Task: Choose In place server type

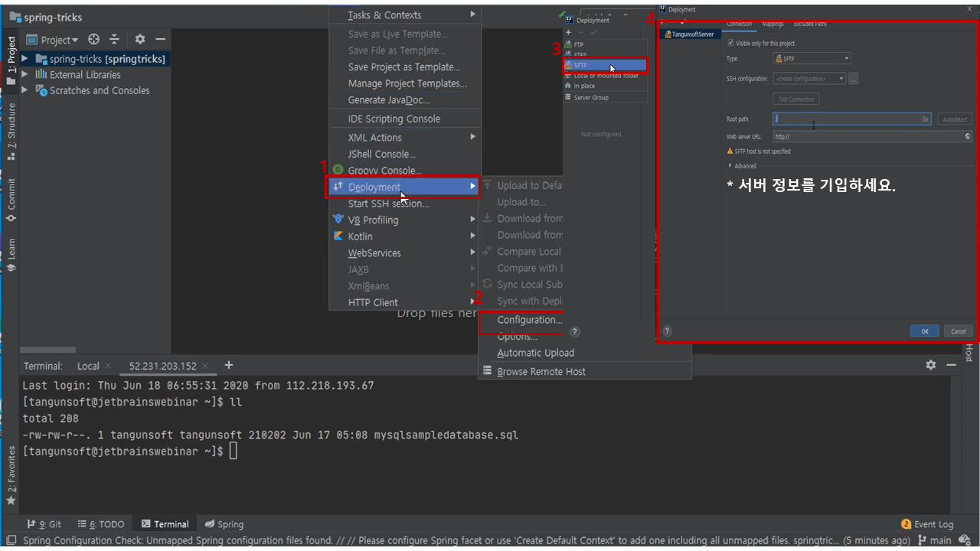Action: coord(606,86)
